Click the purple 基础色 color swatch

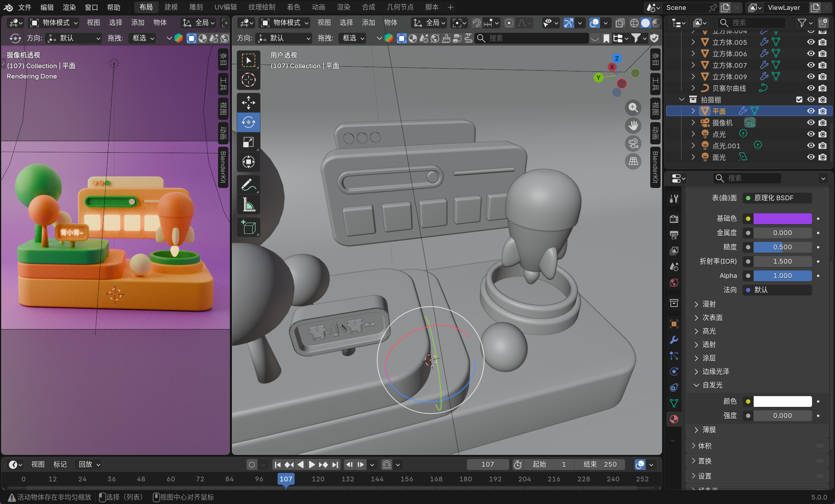click(782, 218)
